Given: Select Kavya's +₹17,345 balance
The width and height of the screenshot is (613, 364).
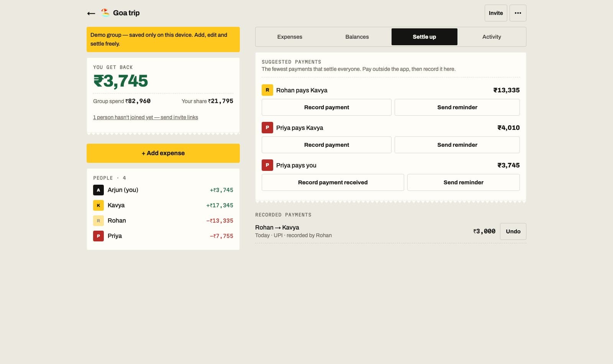Looking at the screenshot, I should pyautogui.click(x=220, y=205).
